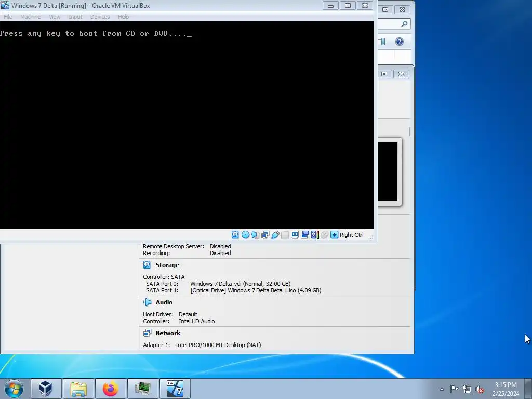Open the network tray icon
The image size is (532, 399).
[x=467, y=389]
